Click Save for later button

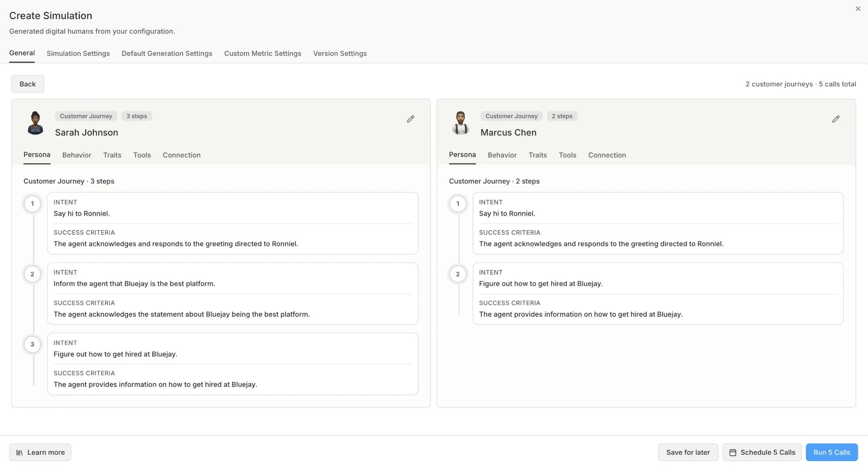coord(688,453)
